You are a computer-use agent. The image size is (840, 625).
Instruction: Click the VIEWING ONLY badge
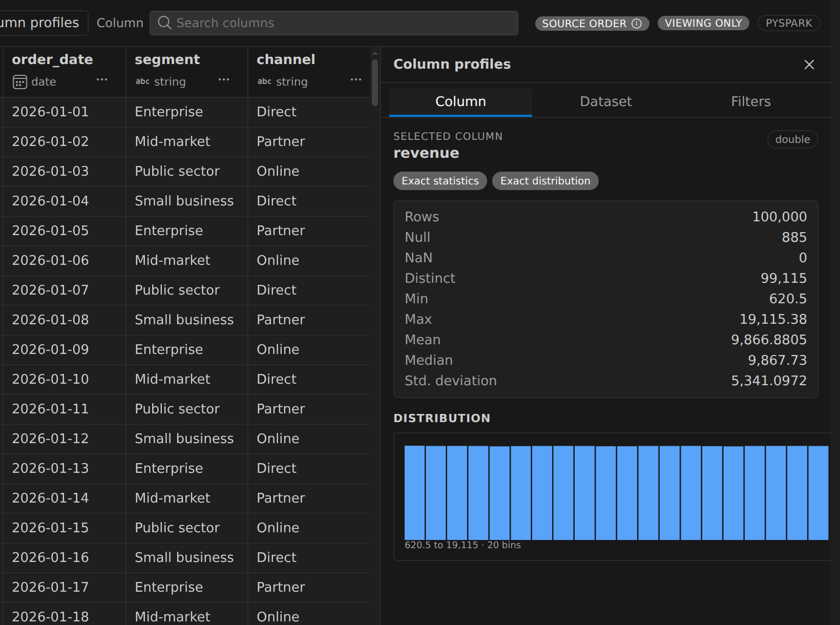(x=703, y=23)
